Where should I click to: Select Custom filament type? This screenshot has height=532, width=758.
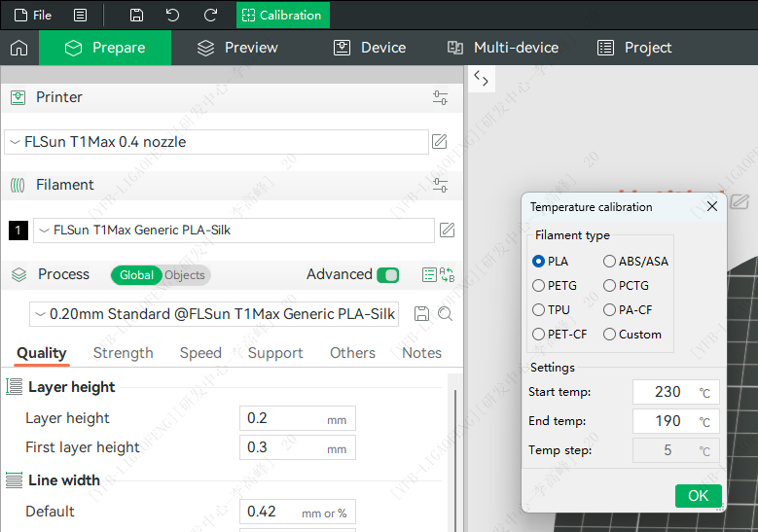(632, 335)
